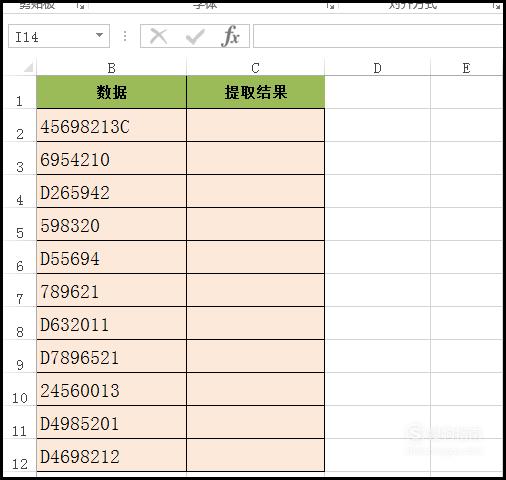Select cell containing 6954210
This screenshot has width=506, height=480.
[111, 158]
